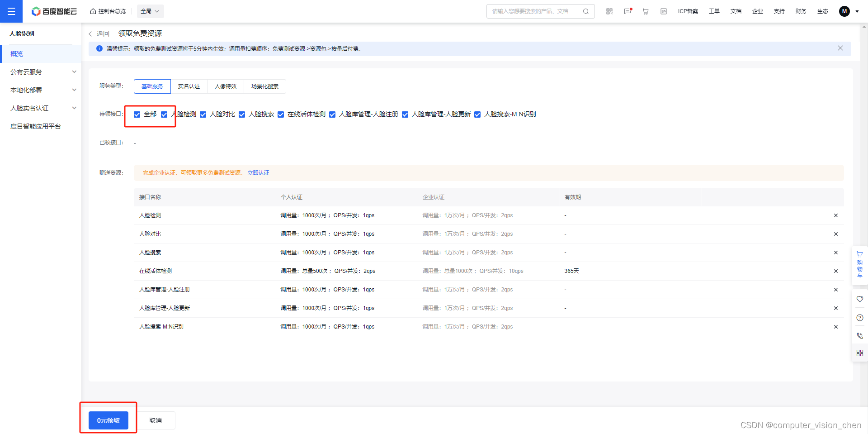Open the ICP备案 top menu

pos(688,11)
